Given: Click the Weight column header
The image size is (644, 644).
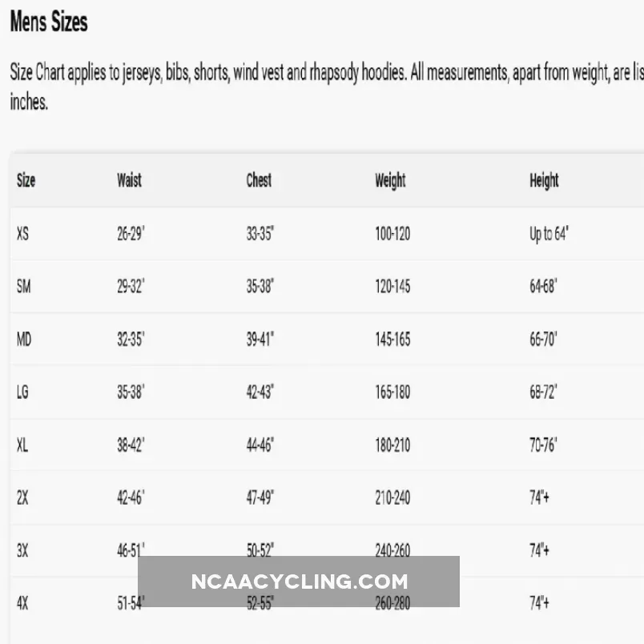Looking at the screenshot, I should [x=390, y=181].
